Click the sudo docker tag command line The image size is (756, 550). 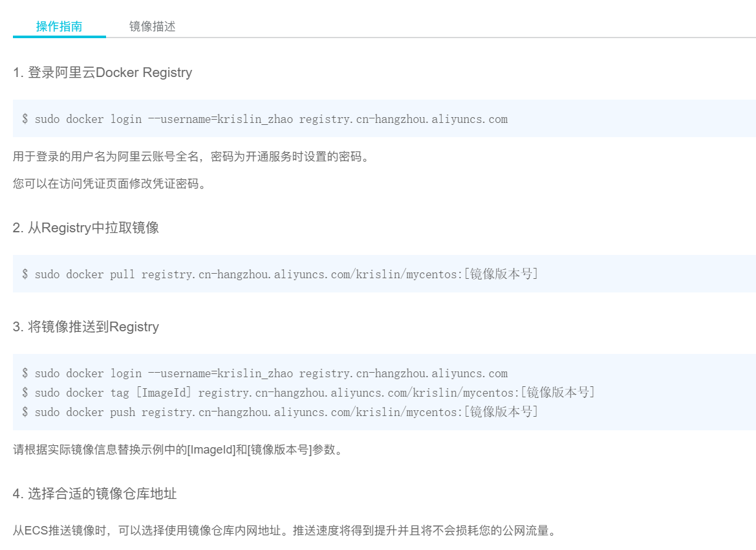308,393
